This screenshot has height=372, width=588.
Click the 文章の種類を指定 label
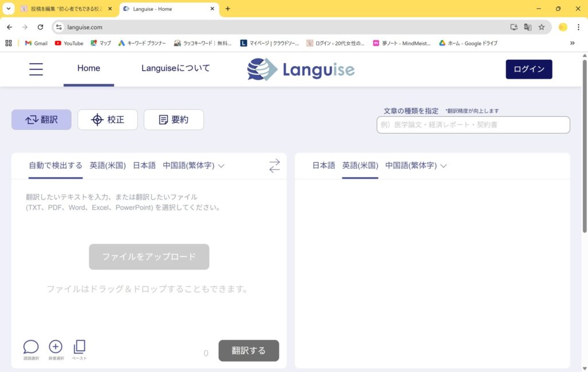(411, 111)
